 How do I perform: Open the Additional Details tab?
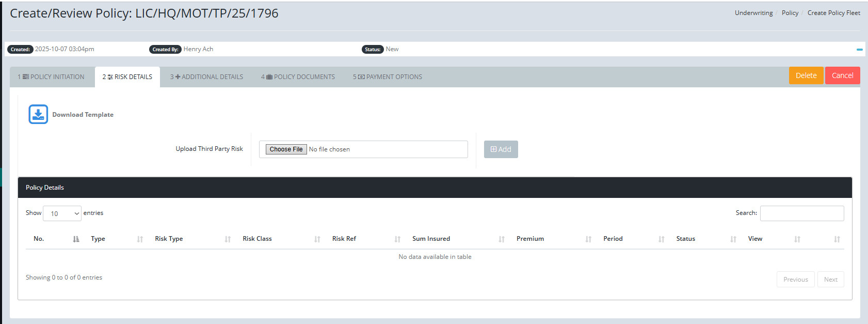click(x=207, y=77)
